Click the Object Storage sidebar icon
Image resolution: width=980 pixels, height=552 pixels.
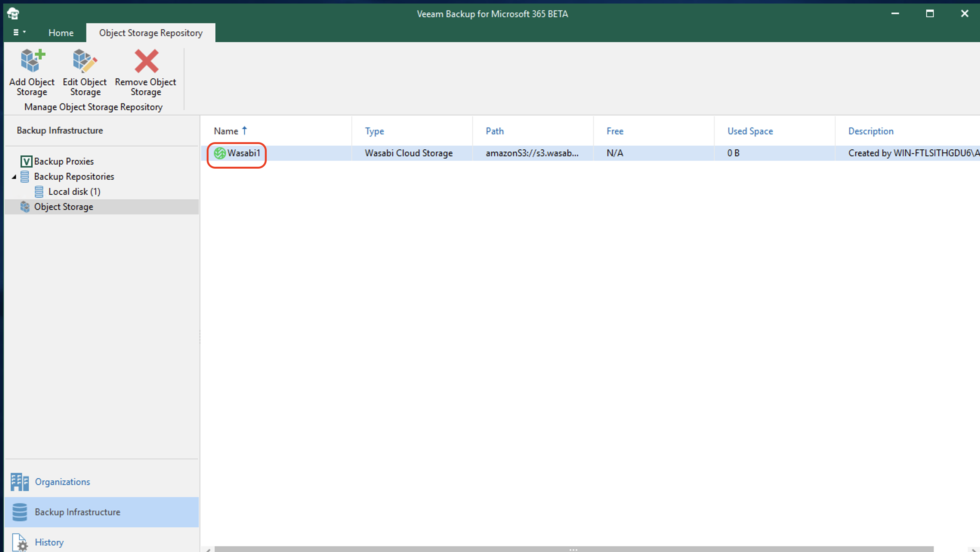coord(26,206)
